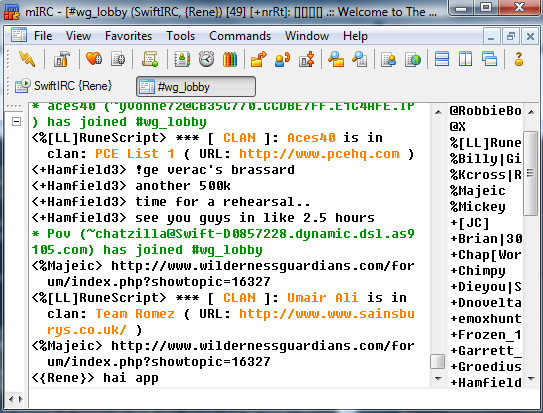
Task: Open the Help menu
Action: click(355, 36)
